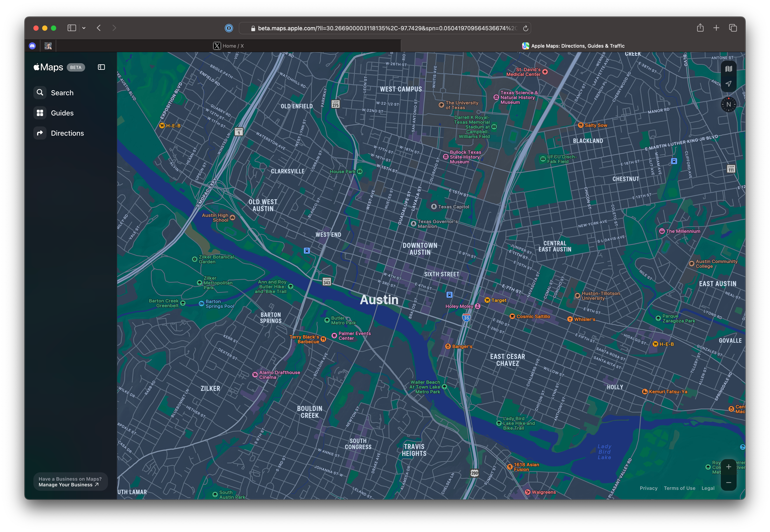Zoom out with the minus button

728,482
